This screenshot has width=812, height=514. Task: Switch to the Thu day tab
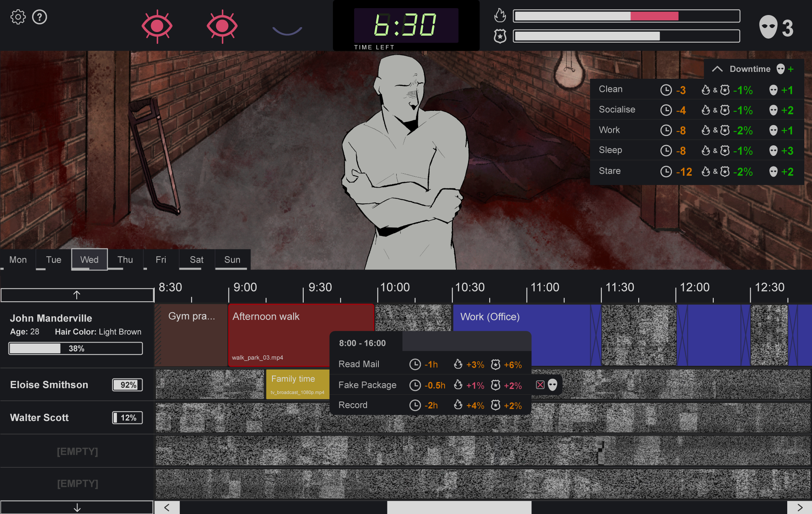click(125, 259)
